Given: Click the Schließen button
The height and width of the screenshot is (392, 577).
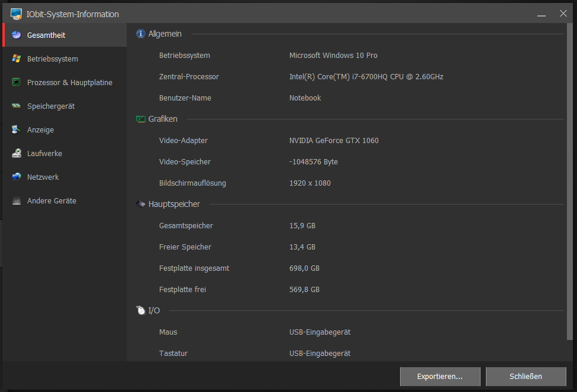Looking at the screenshot, I should pos(526,376).
